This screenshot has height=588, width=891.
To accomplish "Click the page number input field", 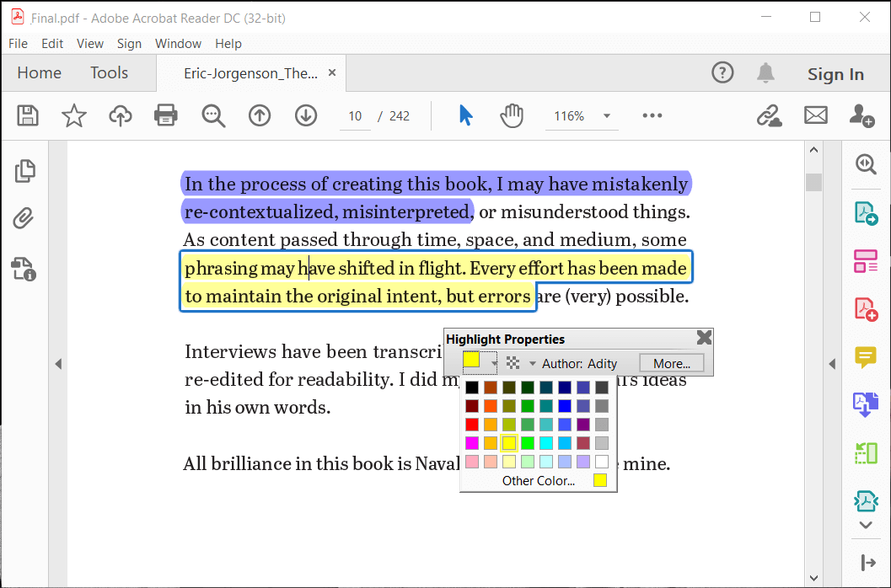I will [355, 116].
